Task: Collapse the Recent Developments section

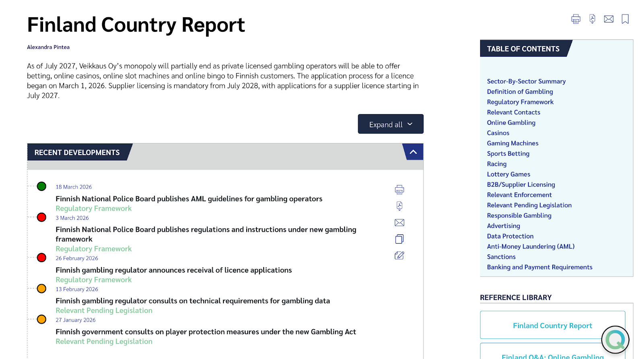Action: coord(413,152)
